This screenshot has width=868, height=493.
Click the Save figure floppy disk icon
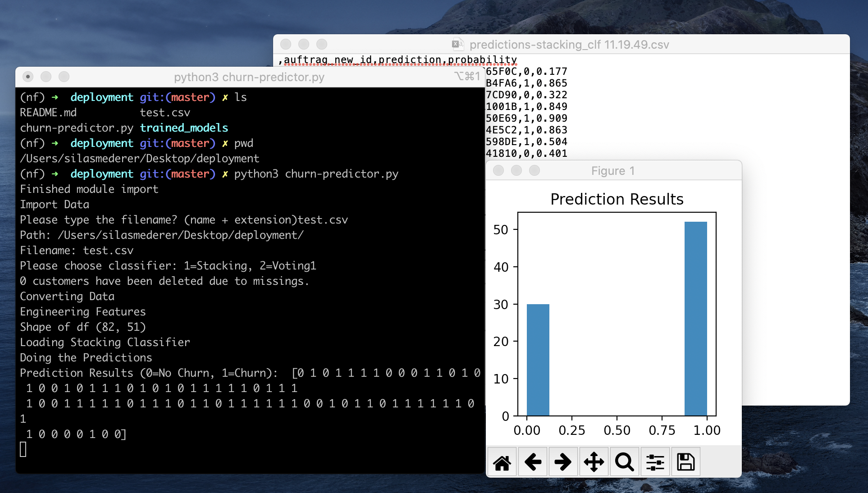[685, 462]
